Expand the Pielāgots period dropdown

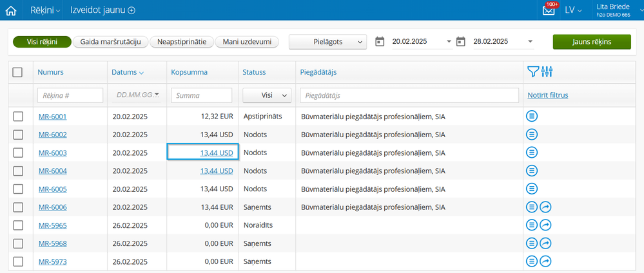(327, 42)
